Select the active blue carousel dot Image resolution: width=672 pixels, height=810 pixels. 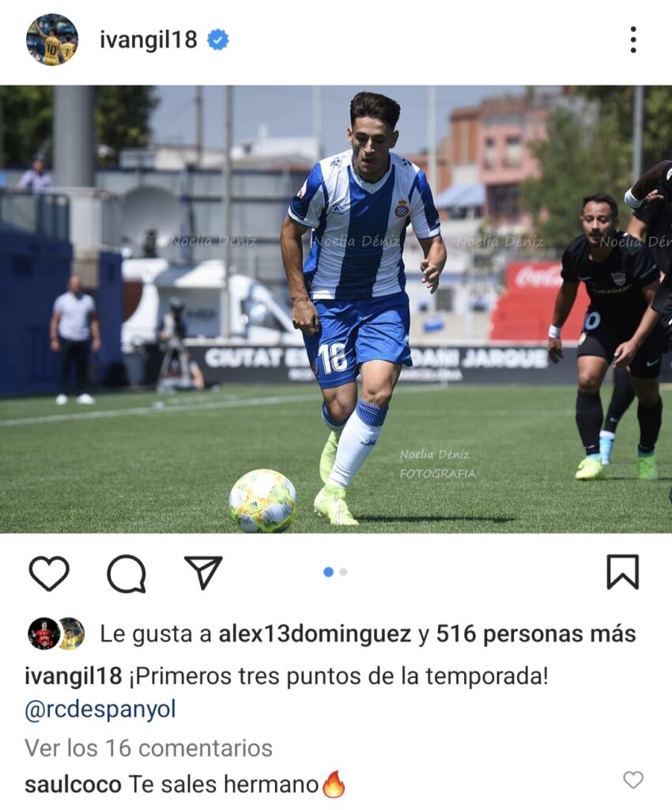[328, 572]
